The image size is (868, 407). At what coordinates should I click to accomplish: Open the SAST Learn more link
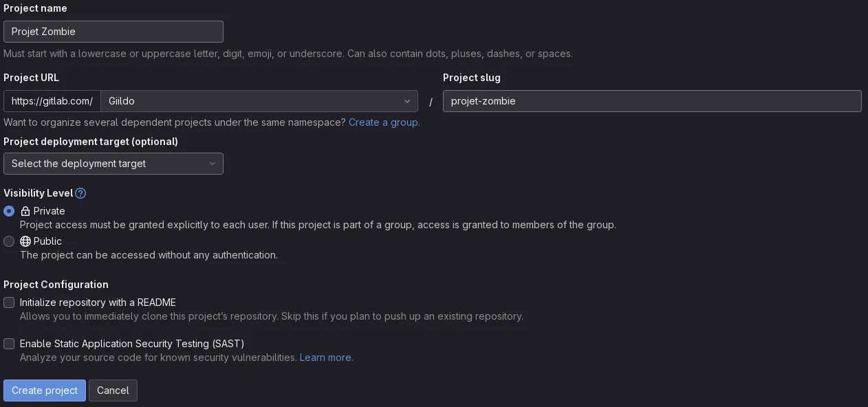tap(325, 357)
